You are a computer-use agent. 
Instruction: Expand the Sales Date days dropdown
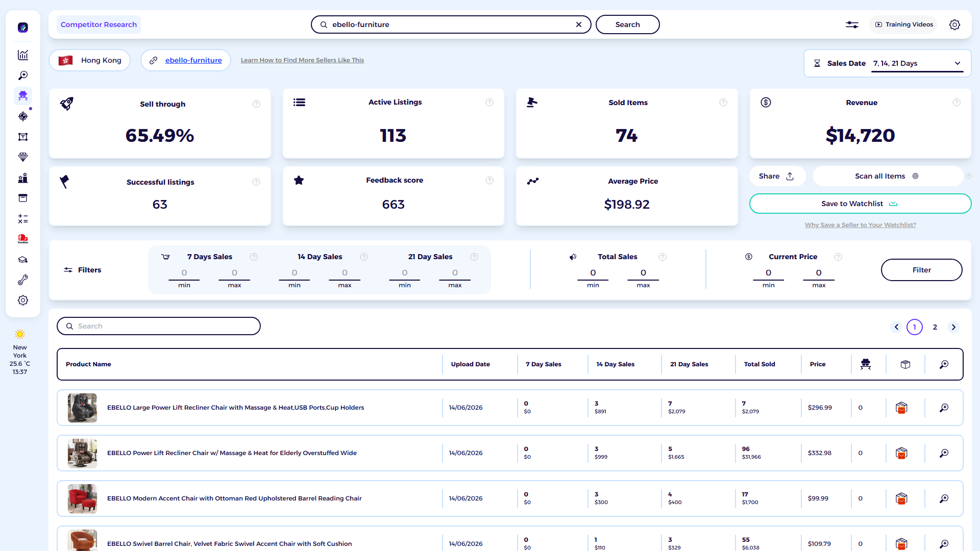tap(917, 64)
